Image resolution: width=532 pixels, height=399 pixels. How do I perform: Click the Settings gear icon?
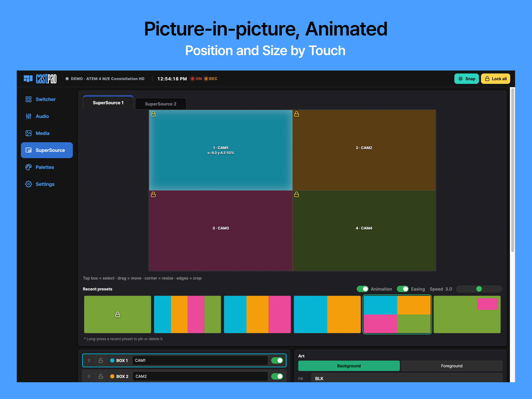coord(28,184)
